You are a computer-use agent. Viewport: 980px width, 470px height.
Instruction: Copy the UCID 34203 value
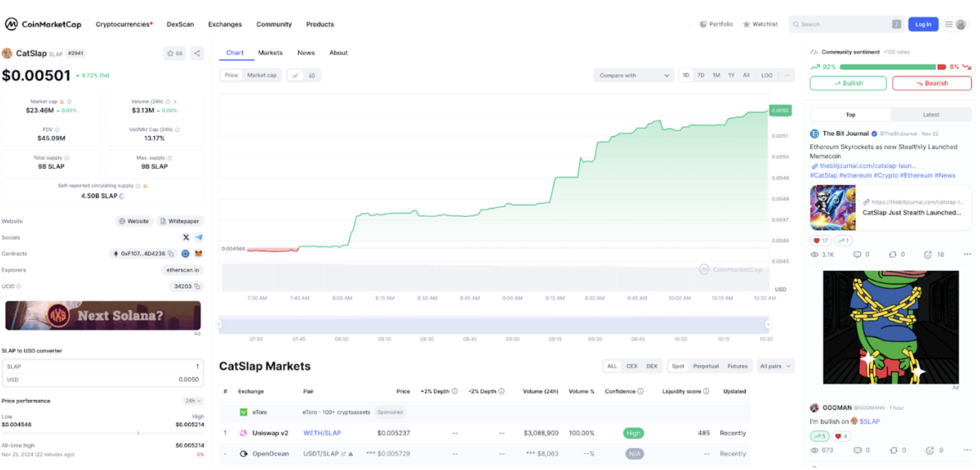[197, 286]
